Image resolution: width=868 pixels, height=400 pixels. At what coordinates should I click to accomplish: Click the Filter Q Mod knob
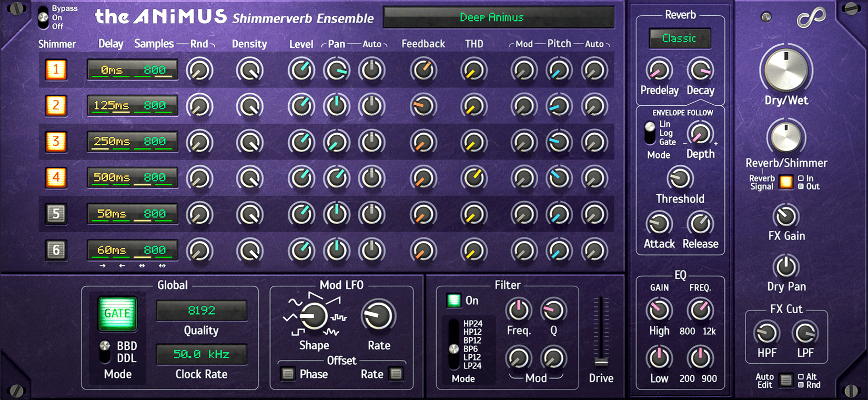click(x=553, y=358)
